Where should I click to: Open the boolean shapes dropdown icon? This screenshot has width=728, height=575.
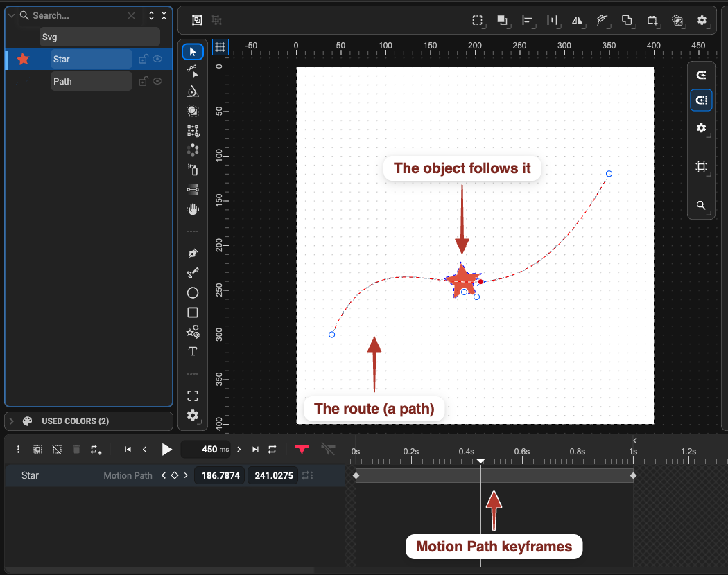[627, 20]
